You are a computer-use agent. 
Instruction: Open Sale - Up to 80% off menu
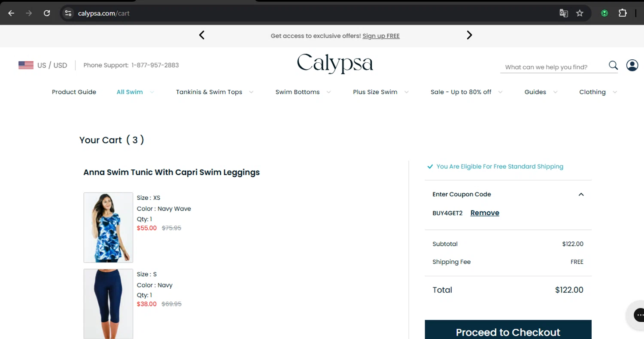pyautogui.click(x=461, y=92)
